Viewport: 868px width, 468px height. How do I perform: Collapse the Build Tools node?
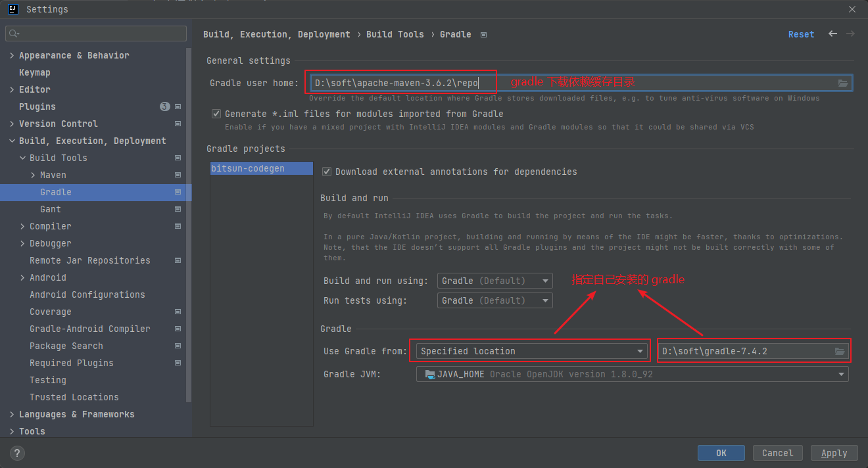coord(22,158)
